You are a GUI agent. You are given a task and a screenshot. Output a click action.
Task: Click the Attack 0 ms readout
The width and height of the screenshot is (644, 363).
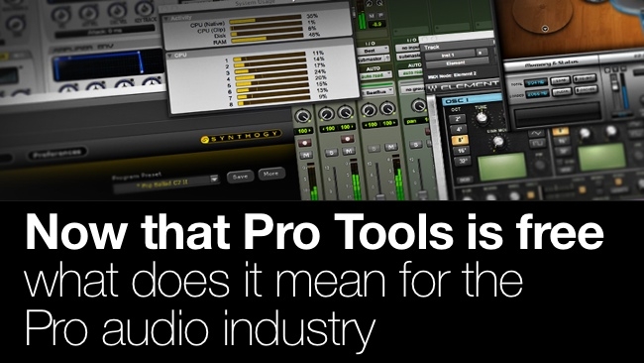click(x=106, y=32)
